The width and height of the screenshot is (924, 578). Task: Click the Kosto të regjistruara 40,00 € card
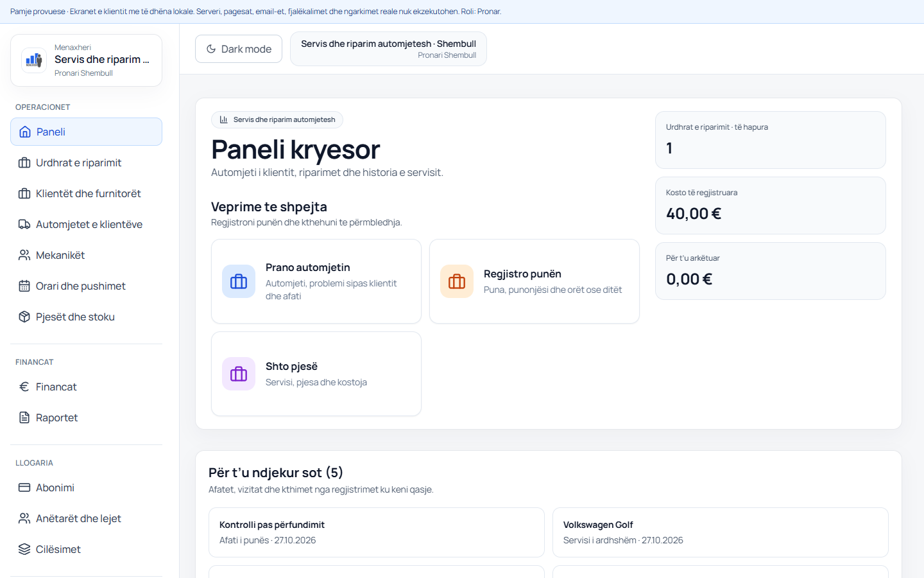pos(771,206)
